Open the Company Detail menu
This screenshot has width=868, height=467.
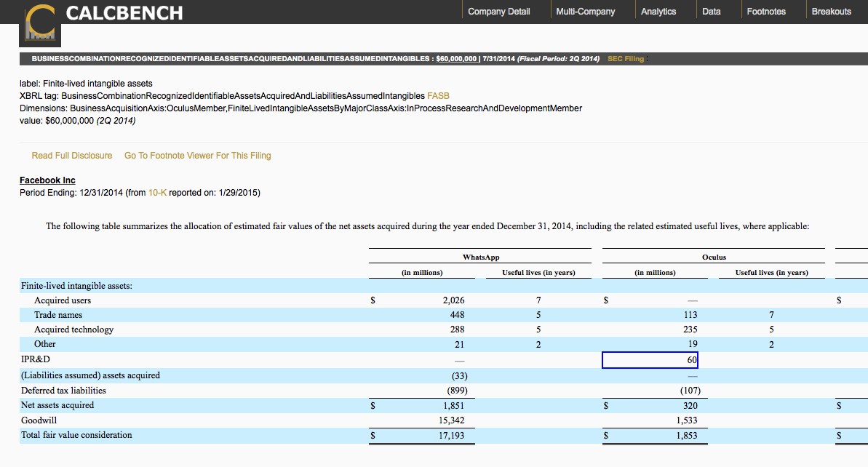[498, 12]
